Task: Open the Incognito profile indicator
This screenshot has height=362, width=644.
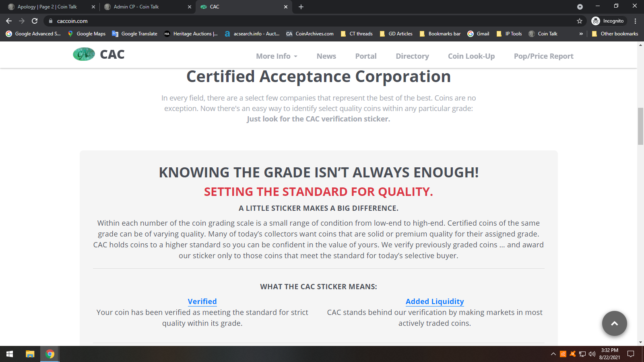Action: [x=608, y=21]
